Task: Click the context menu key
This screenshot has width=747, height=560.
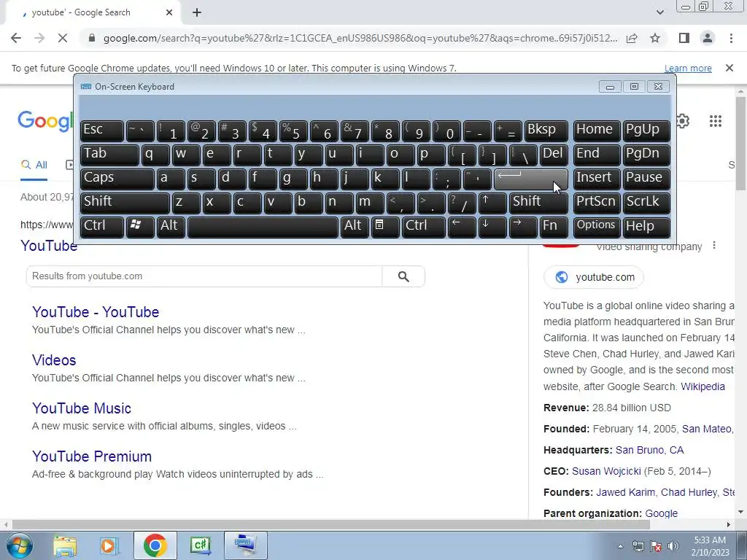Action: (385, 227)
